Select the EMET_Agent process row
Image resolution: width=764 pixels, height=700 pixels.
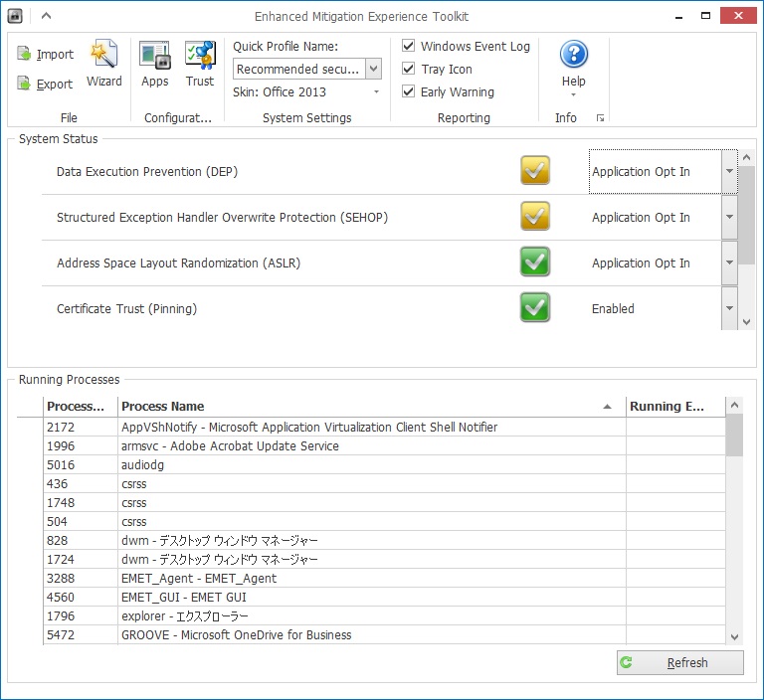tap(384, 579)
